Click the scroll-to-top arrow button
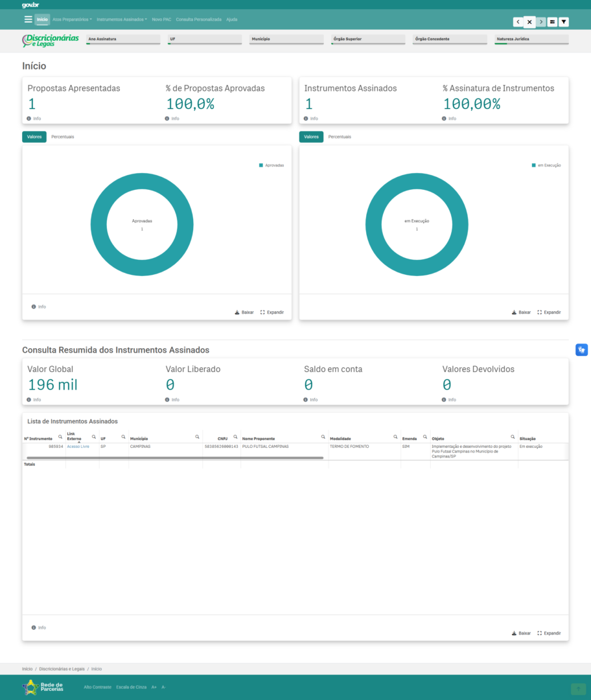591x700 pixels. pos(578,689)
